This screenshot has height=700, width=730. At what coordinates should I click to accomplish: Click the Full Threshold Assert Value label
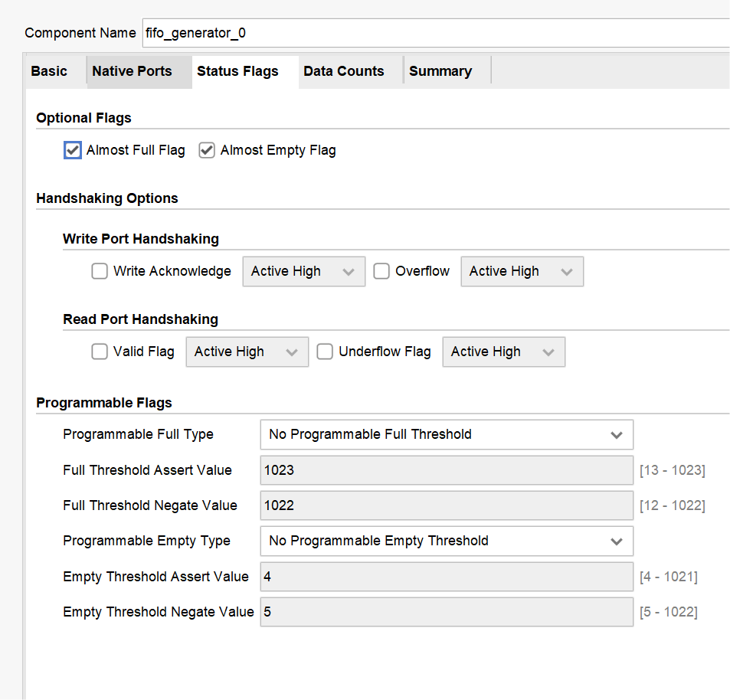point(148,470)
